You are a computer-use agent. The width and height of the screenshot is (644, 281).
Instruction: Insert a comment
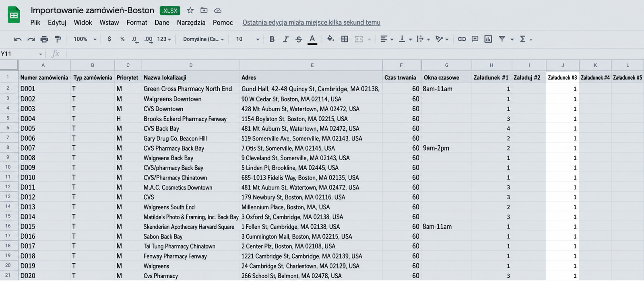coord(475,39)
